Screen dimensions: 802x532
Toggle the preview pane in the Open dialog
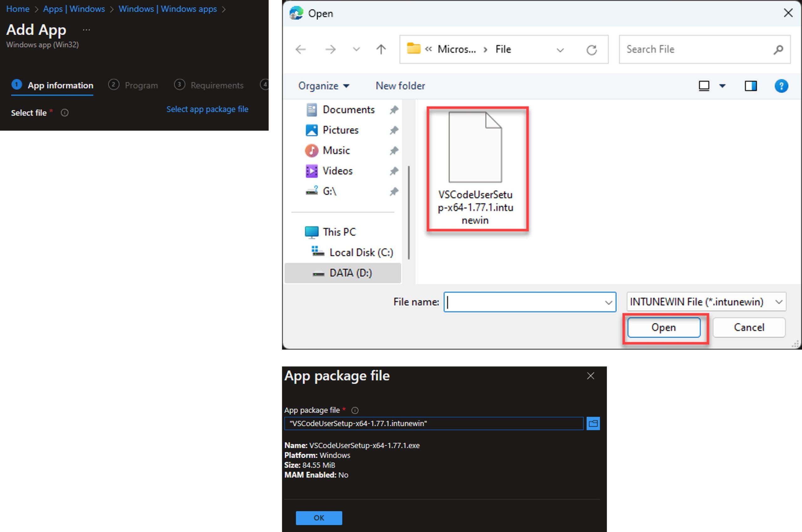(x=750, y=86)
